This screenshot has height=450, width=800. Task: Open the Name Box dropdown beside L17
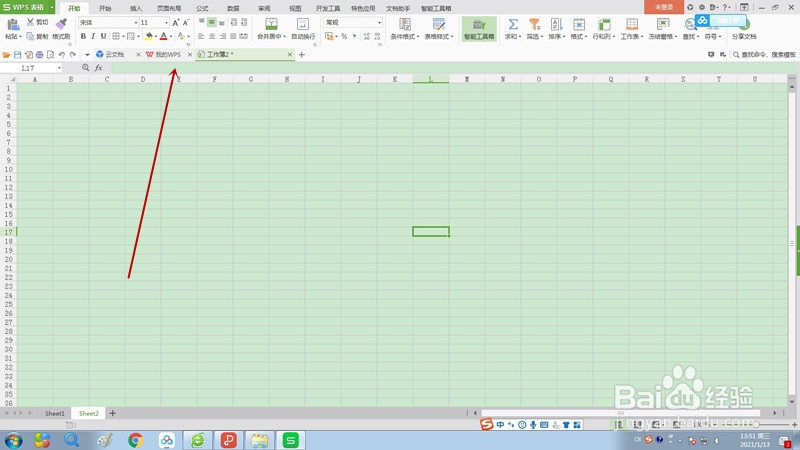coord(59,68)
